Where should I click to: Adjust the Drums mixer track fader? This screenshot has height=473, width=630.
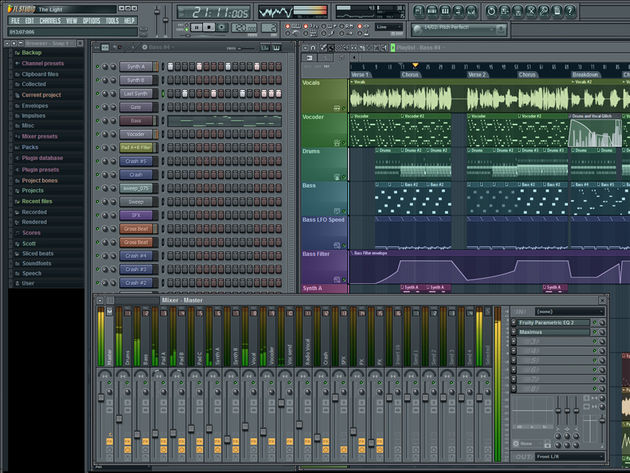point(119,419)
